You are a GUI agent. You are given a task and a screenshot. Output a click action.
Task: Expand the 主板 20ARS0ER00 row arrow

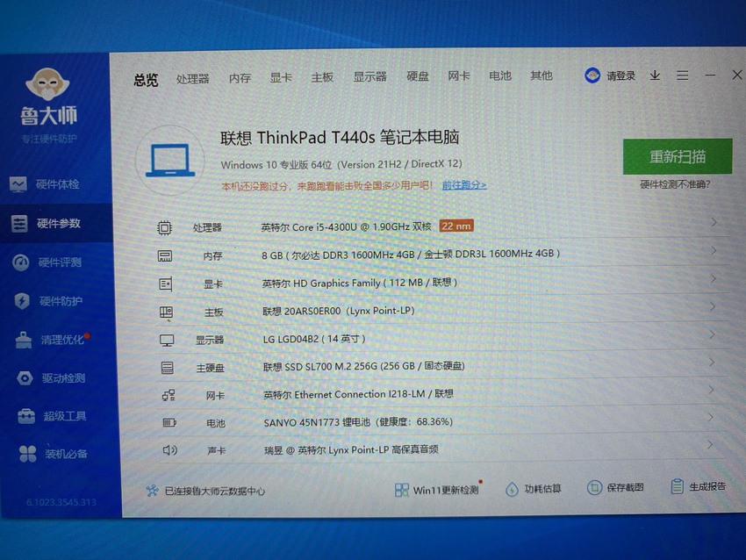coord(713,307)
